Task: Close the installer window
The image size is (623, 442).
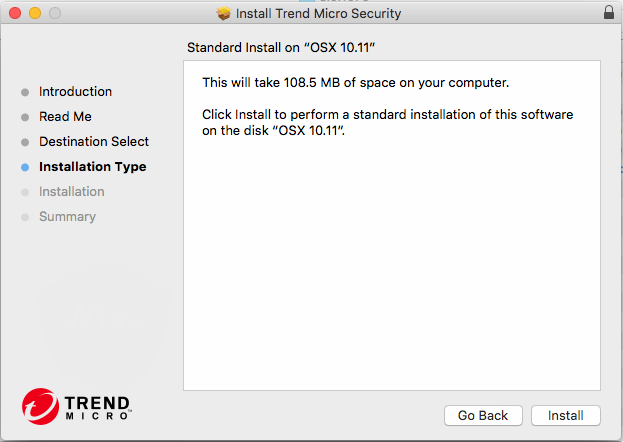Action: point(14,13)
